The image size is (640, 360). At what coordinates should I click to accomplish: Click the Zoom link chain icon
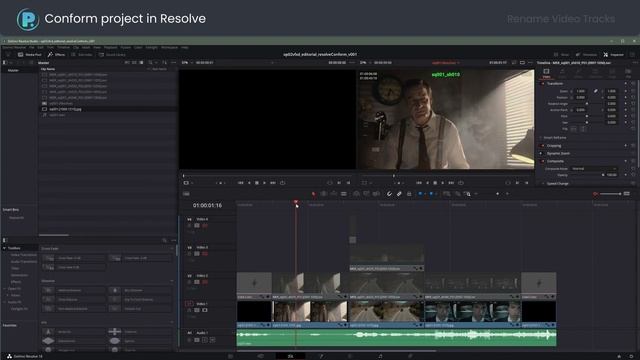(596, 91)
